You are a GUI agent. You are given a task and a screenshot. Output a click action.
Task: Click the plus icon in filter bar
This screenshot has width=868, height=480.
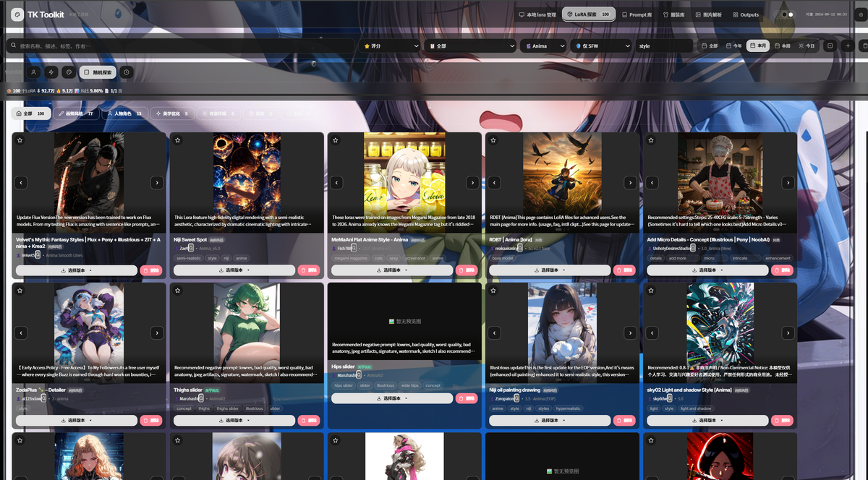coord(848,46)
